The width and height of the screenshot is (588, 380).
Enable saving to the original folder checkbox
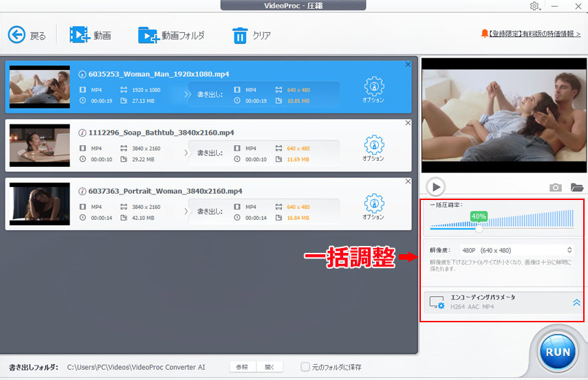305,367
